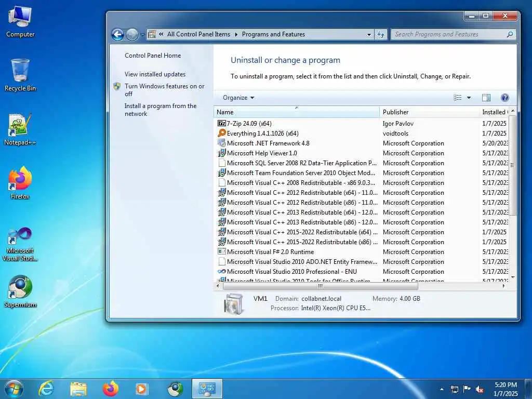Viewport: 532px width, 399px height.
Task: Click the Control Panel taskbar button
Action: tap(207, 389)
